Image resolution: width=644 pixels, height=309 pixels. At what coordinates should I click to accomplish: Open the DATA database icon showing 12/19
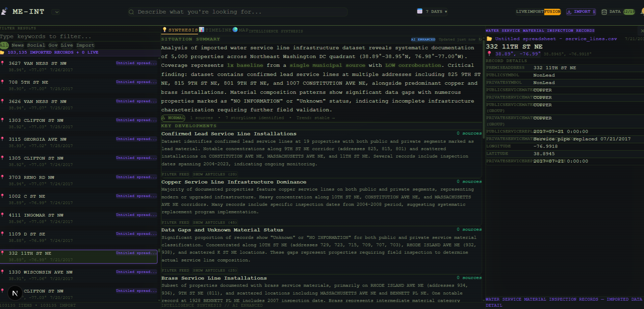[604, 11]
